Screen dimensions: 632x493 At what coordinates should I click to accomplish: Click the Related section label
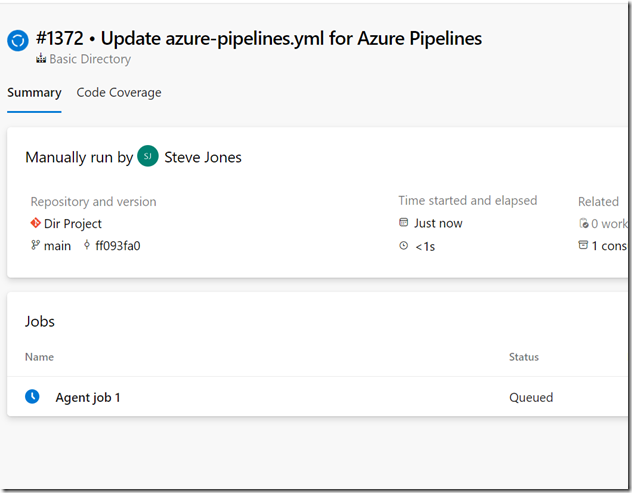point(598,202)
